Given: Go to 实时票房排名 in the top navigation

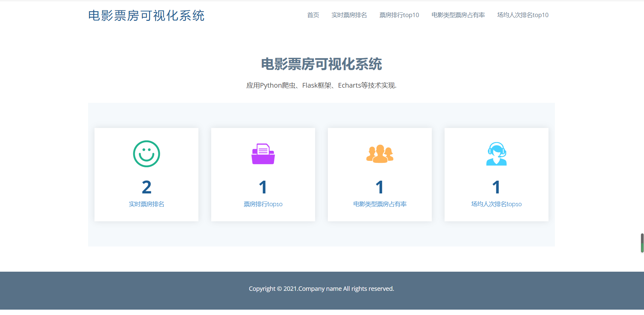Looking at the screenshot, I should click(x=349, y=15).
